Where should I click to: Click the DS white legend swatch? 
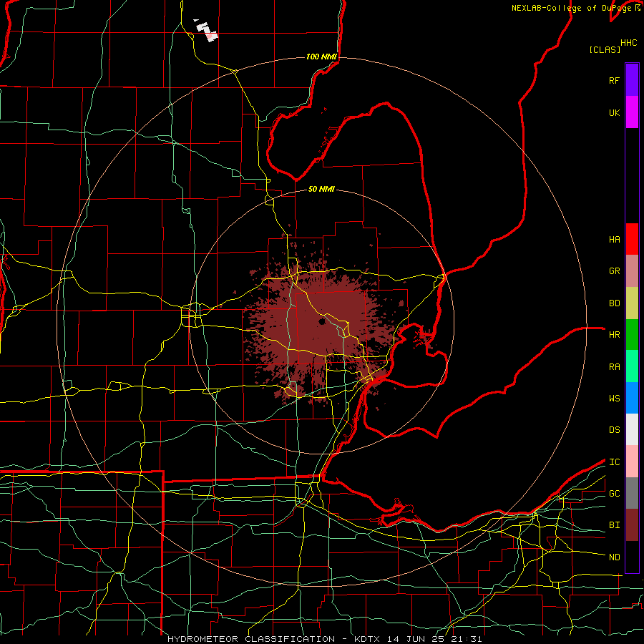tap(632, 429)
